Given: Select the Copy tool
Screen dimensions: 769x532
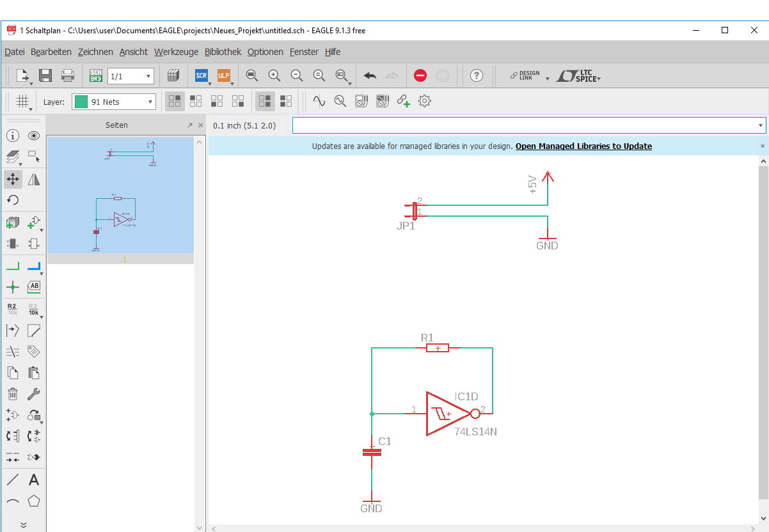Looking at the screenshot, I should pos(13,373).
